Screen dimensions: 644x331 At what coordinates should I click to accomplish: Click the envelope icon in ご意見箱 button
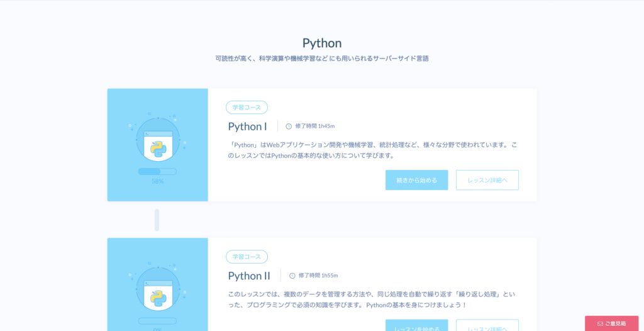tap(600, 323)
